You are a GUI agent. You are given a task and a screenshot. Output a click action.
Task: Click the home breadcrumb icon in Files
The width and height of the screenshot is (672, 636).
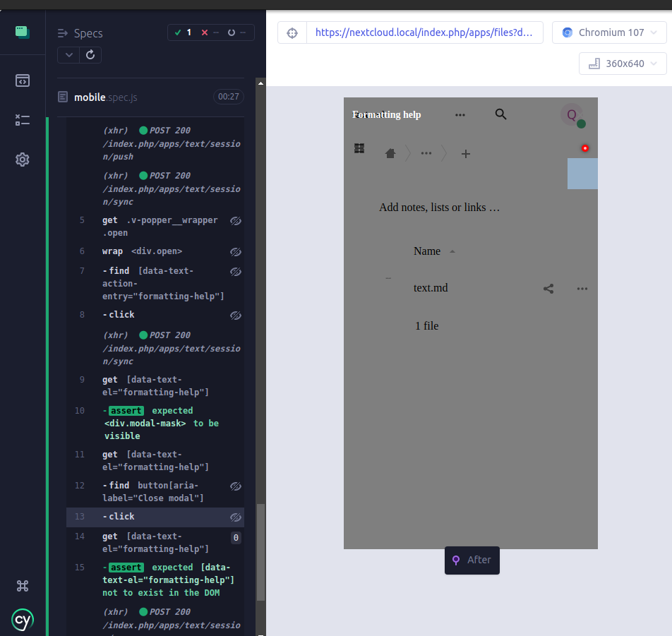(390, 153)
